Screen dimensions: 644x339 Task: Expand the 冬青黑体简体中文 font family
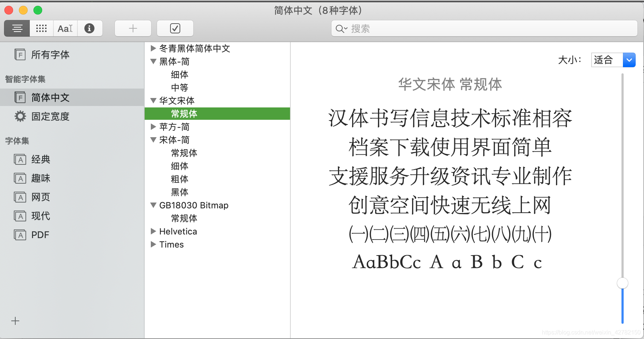tap(153, 48)
